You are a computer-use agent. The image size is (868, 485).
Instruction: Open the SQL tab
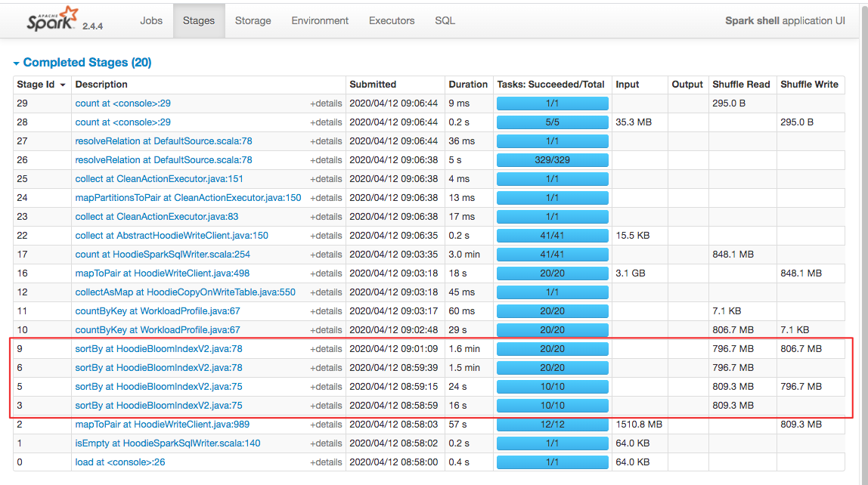(x=445, y=20)
